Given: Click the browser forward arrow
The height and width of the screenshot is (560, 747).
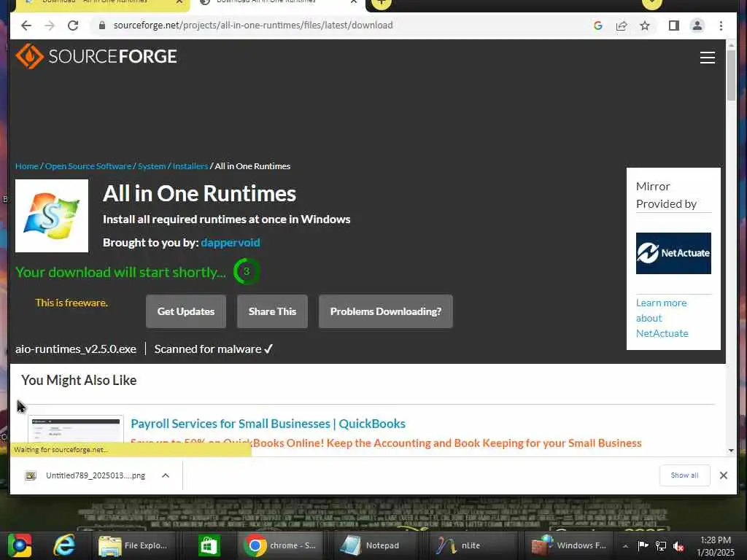Looking at the screenshot, I should pos(50,26).
